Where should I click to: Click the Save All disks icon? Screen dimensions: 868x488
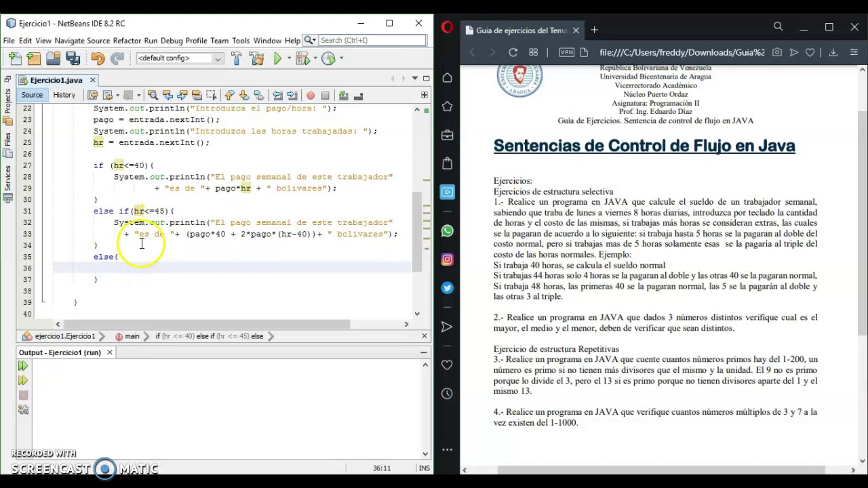pyautogui.click(x=73, y=58)
